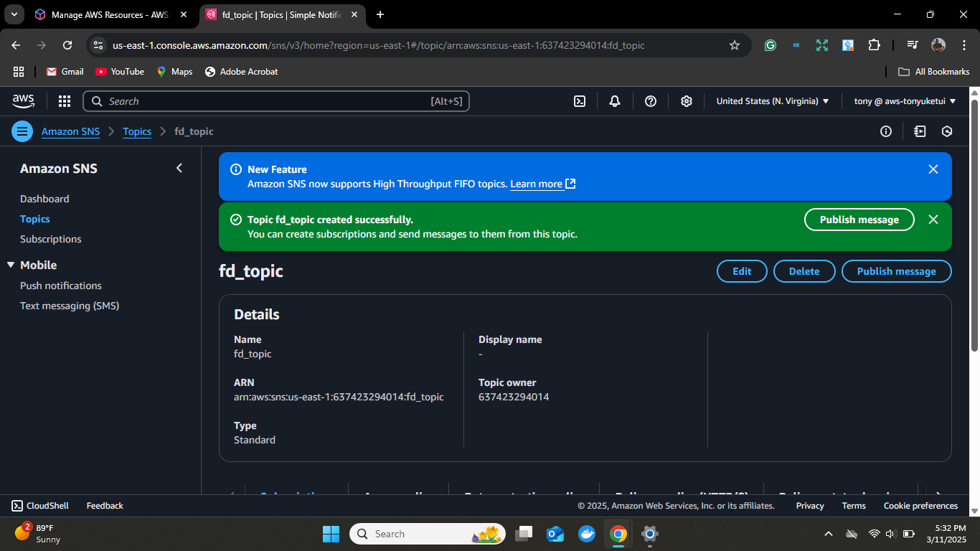
Task: Click Feedback in the footer
Action: click(x=105, y=506)
